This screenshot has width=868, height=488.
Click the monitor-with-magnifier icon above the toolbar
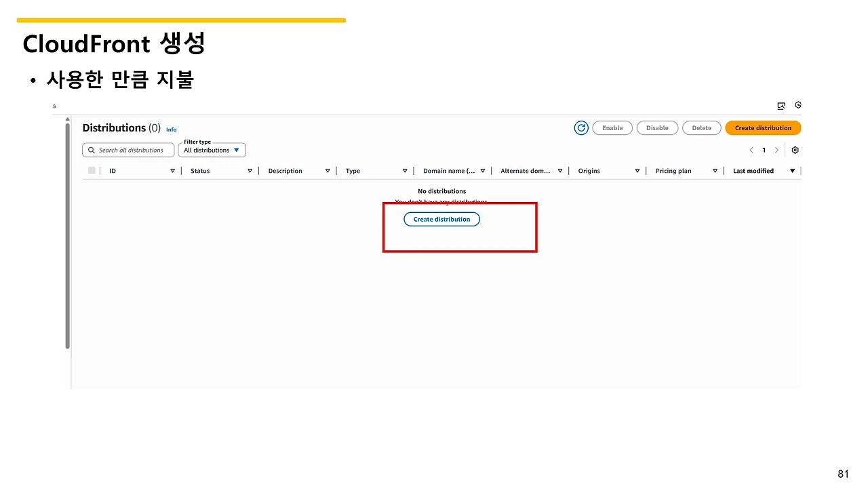pyautogui.click(x=781, y=106)
